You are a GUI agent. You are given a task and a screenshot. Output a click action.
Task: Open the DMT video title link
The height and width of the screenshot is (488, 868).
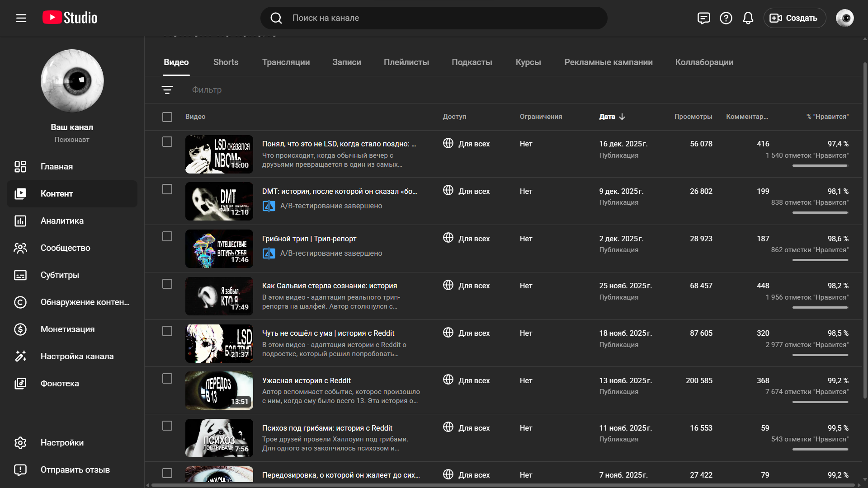[x=339, y=192]
